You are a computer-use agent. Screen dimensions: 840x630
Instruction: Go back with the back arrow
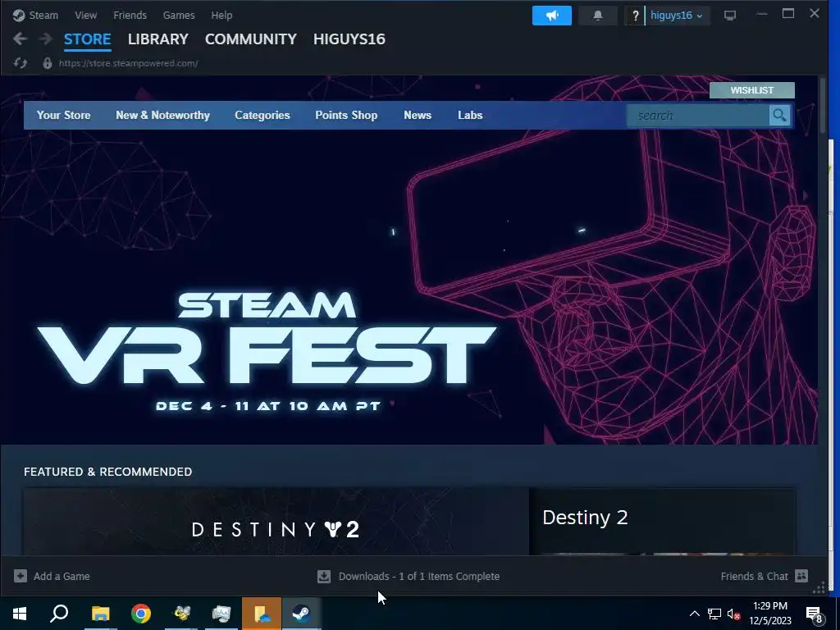point(20,39)
